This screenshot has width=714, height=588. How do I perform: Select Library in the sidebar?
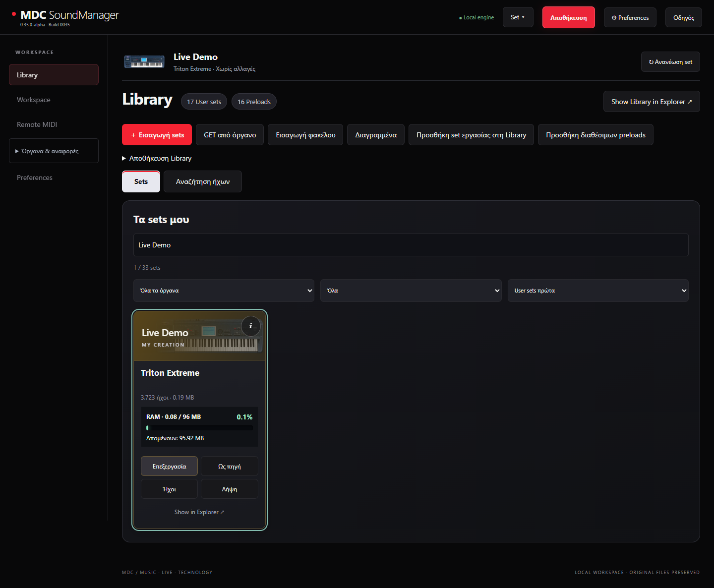(x=54, y=75)
